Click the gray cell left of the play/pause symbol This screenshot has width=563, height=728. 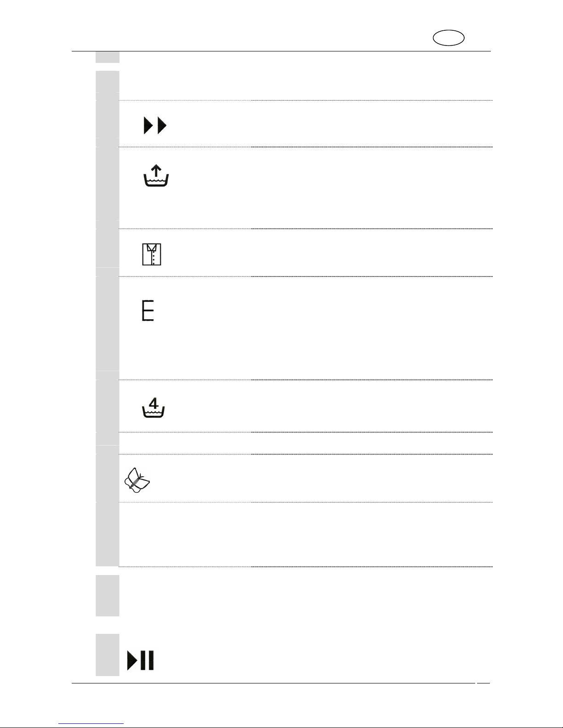[x=107, y=655]
